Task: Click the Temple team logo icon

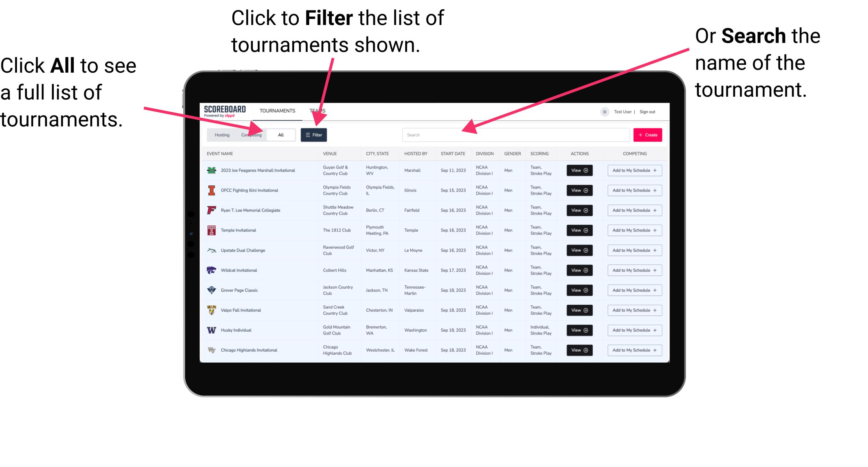Action: click(x=211, y=230)
